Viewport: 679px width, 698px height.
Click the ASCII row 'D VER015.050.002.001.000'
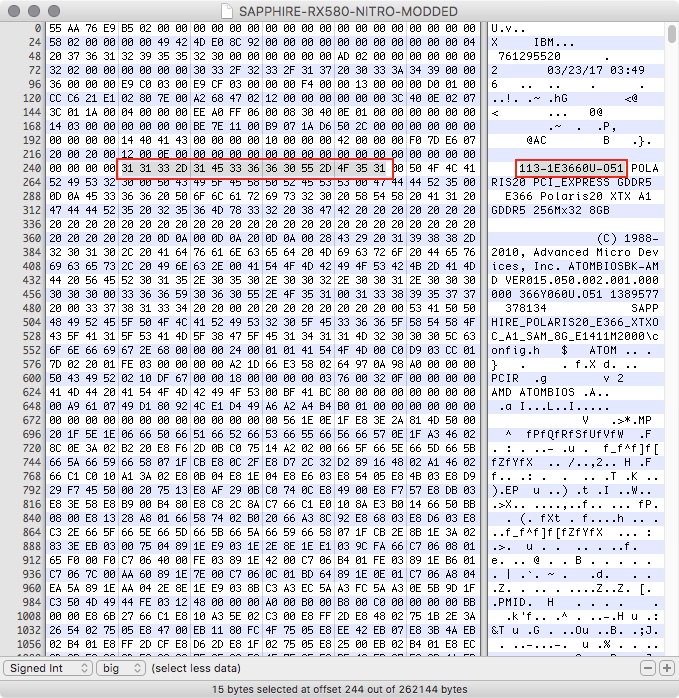pos(575,280)
